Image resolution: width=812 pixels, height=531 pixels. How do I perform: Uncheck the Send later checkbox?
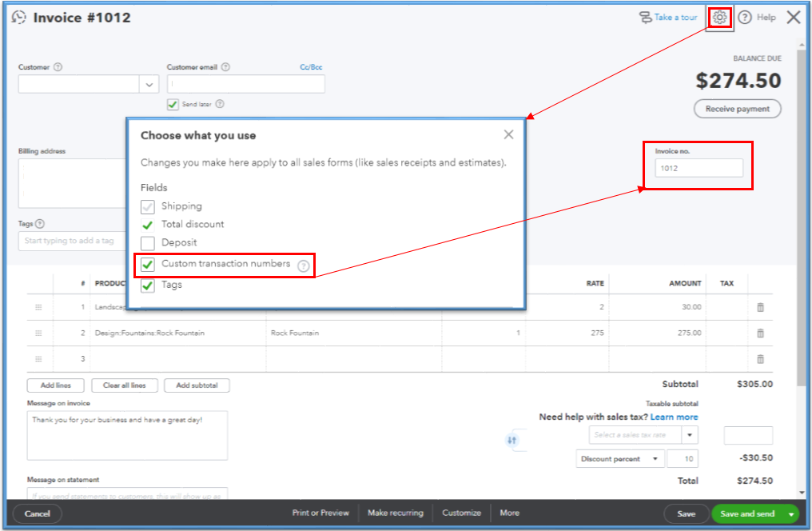tap(173, 104)
